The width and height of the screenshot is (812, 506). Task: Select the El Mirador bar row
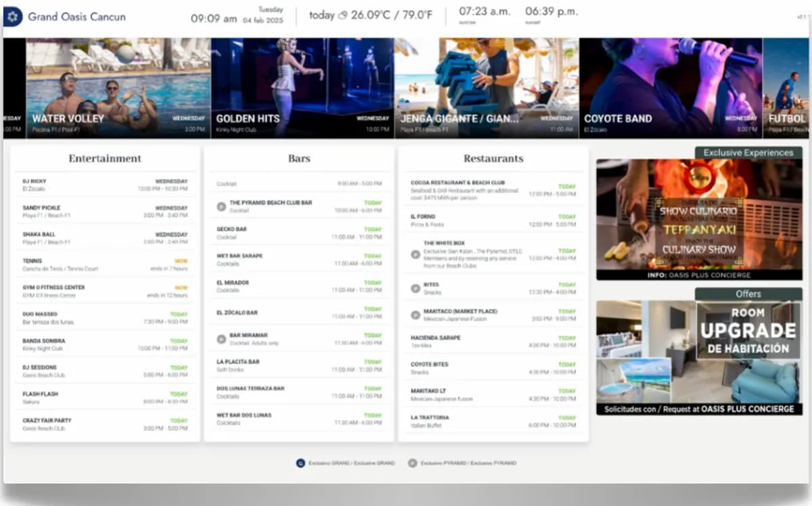tap(299, 286)
